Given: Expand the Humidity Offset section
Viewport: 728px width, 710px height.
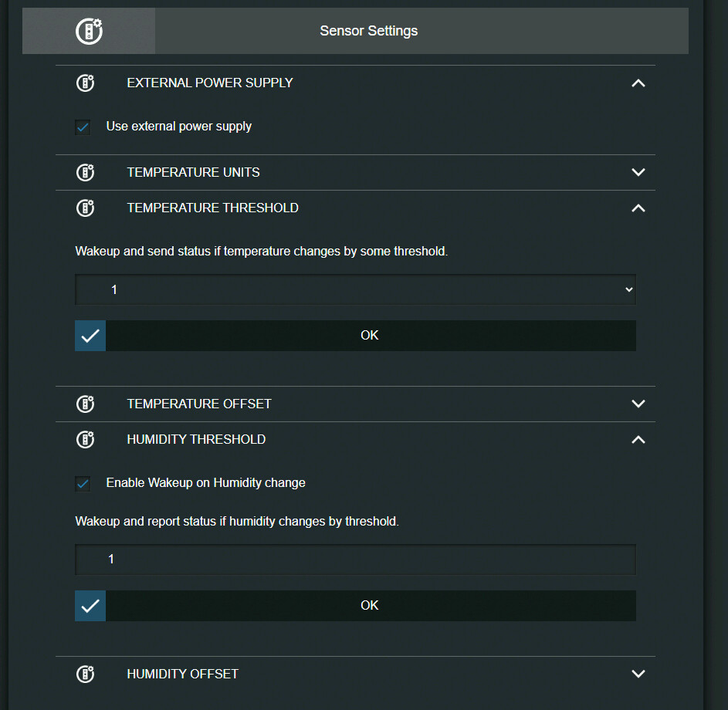Looking at the screenshot, I should tap(638, 674).
